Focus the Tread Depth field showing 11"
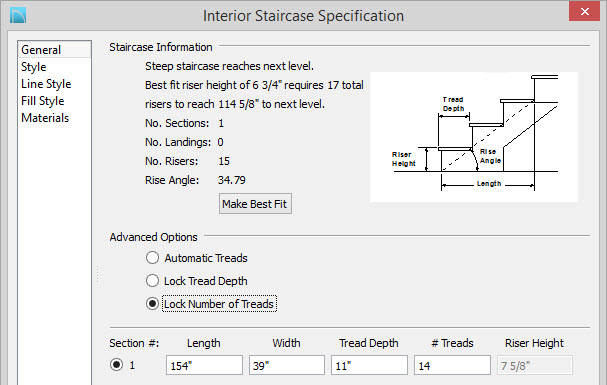The width and height of the screenshot is (607, 385). point(369,365)
